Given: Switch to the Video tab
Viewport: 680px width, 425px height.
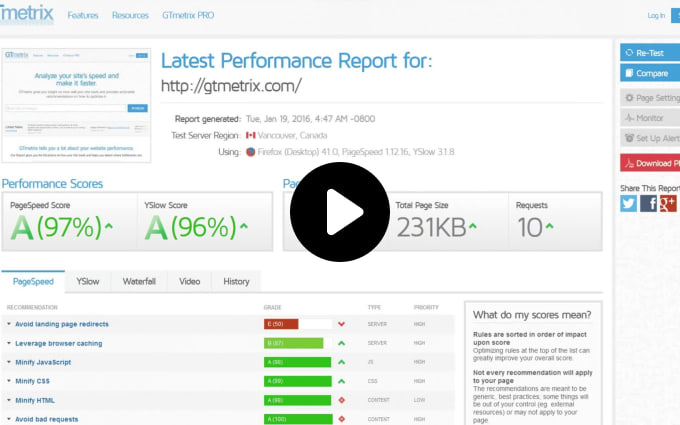Looking at the screenshot, I should tap(190, 281).
